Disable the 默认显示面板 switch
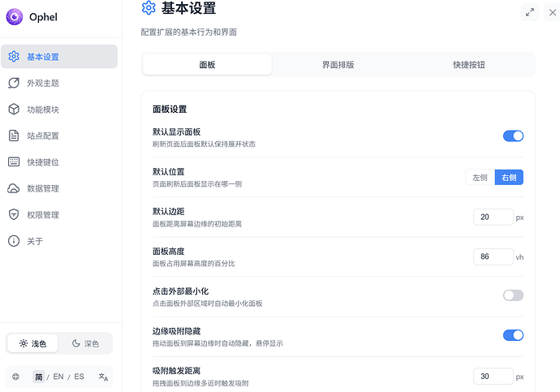560x392 pixels. tap(513, 136)
